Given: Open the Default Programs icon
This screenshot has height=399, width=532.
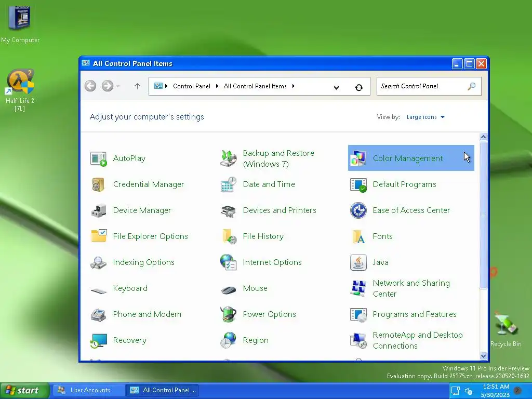Looking at the screenshot, I should (x=358, y=184).
